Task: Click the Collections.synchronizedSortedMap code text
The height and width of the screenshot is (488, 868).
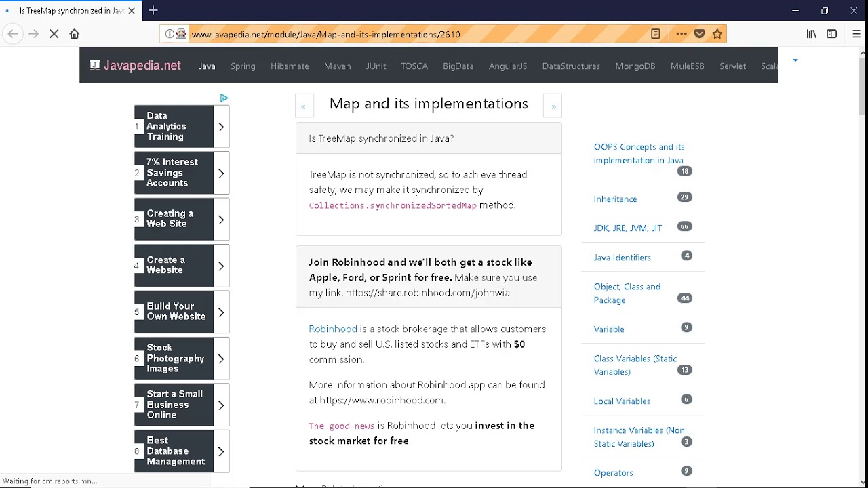Action: point(393,205)
